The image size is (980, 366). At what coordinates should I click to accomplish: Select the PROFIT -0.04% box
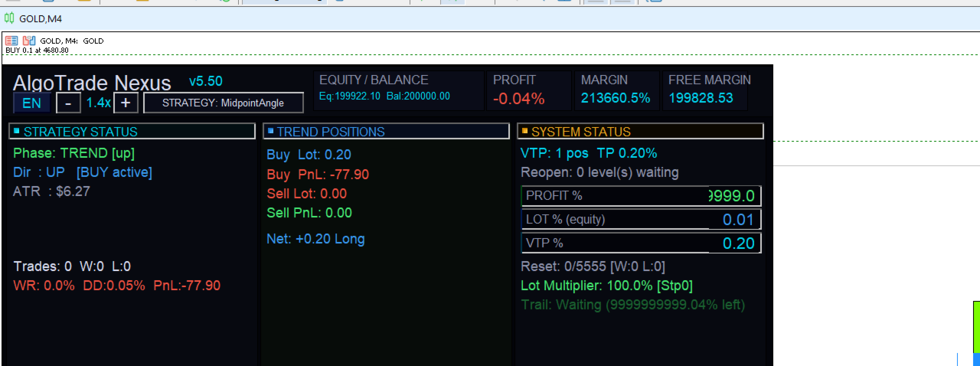click(529, 90)
